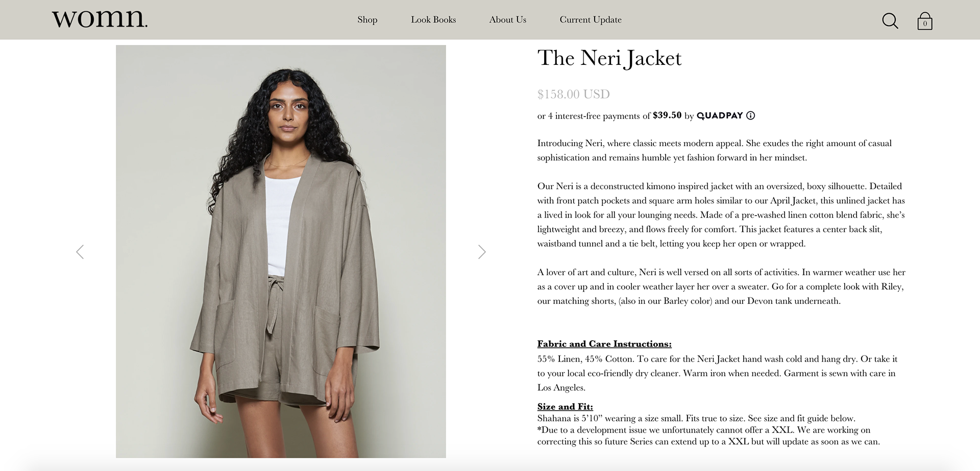This screenshot has height=471, width=980.
Task: Click the title The Neri Jacket
Action: [x=609, y=58]
